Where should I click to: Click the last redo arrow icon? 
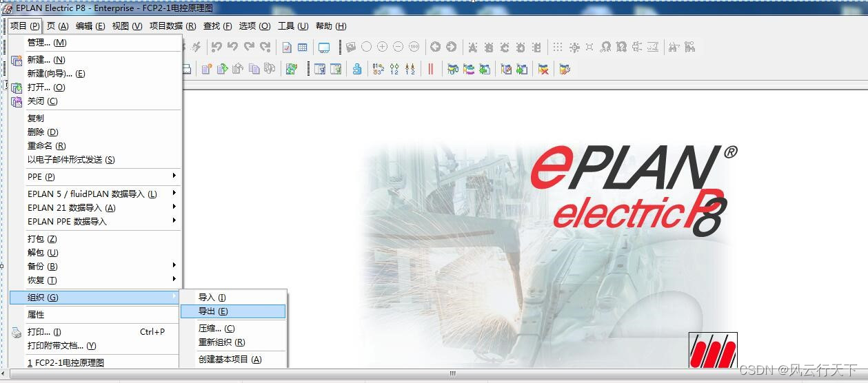click(x=265, y=47)
